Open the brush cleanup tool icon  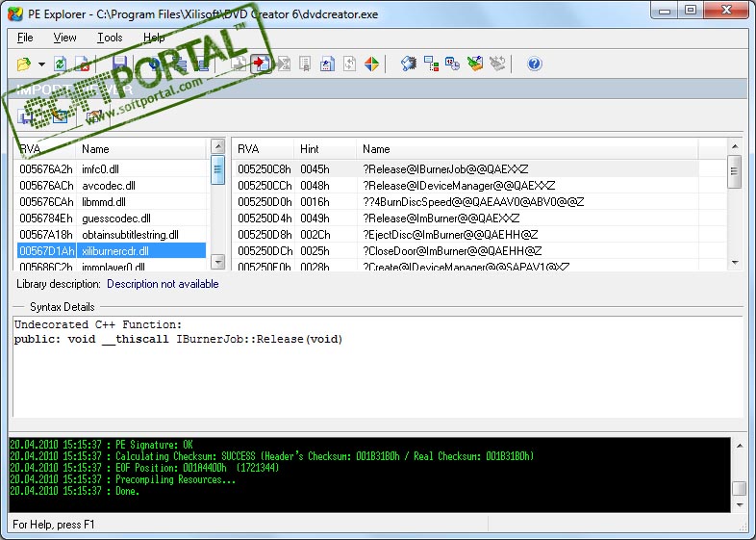[x=475, y=64]
